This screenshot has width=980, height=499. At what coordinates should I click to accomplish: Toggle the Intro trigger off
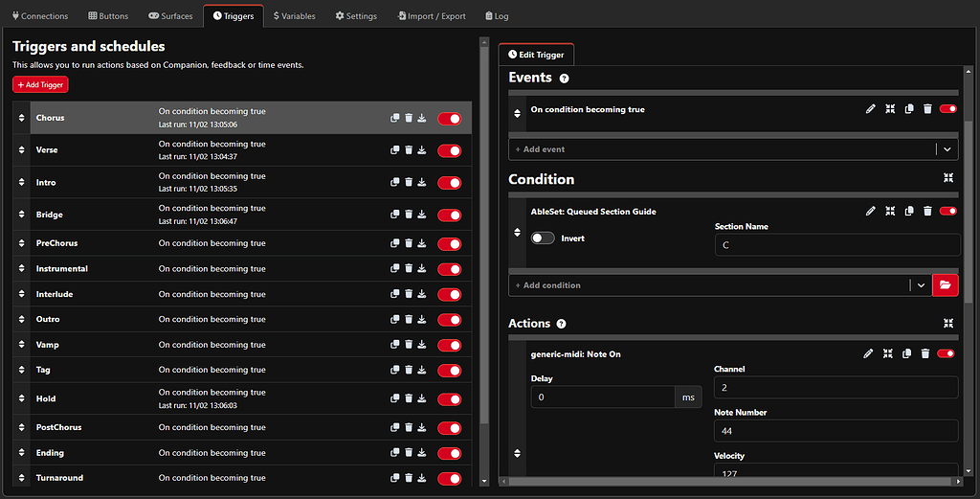pyautogui.click(x=450, y=183)
